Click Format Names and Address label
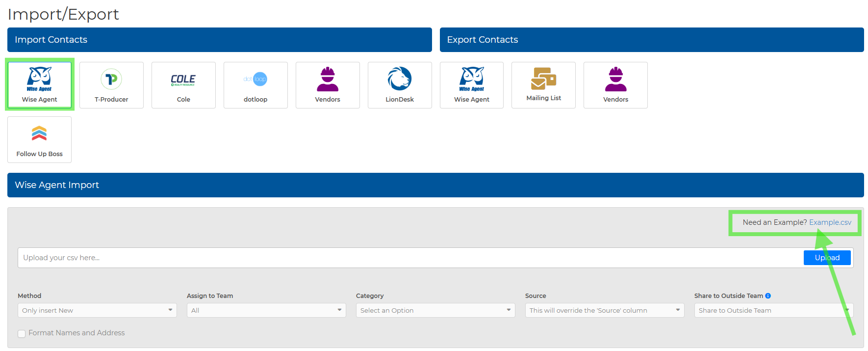 [77, 333]
